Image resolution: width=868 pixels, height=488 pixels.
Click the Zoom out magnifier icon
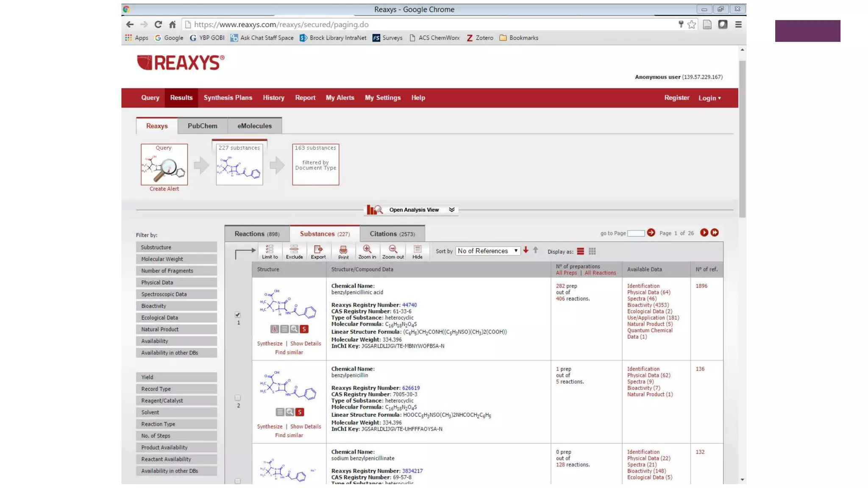(393, 251)
